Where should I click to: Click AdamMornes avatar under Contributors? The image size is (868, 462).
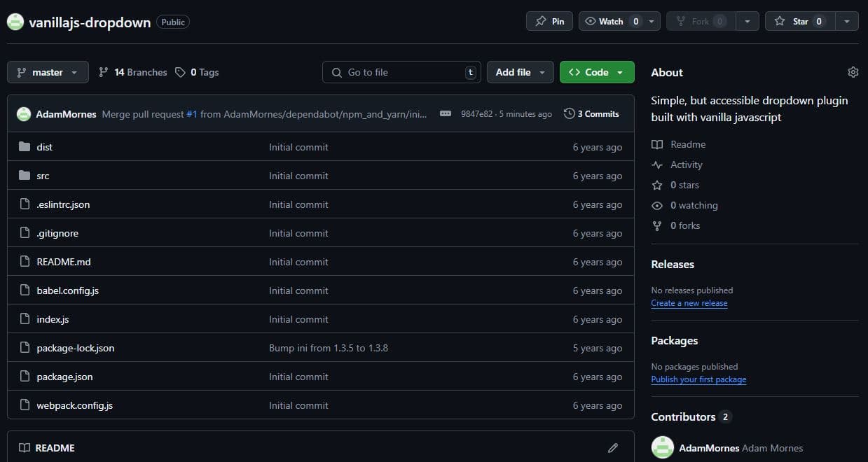(663, 448)
